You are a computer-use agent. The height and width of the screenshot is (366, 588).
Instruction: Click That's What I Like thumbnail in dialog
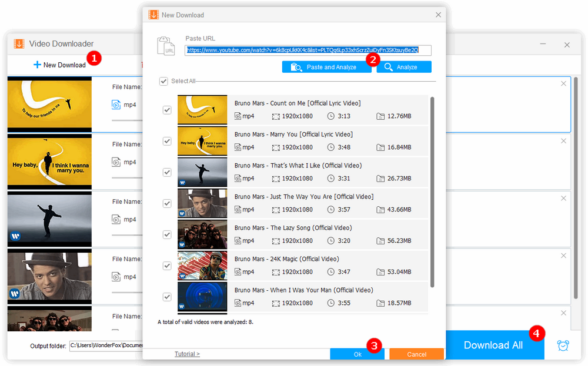(x=202, y=172)
